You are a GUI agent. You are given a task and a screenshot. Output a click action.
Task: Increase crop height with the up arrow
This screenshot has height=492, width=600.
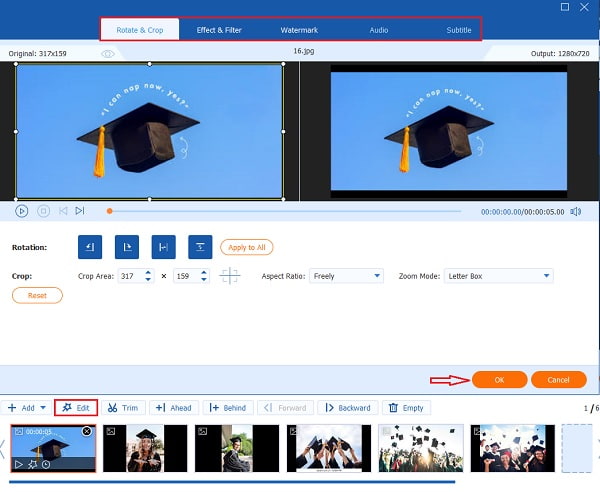tap(204, 272)
